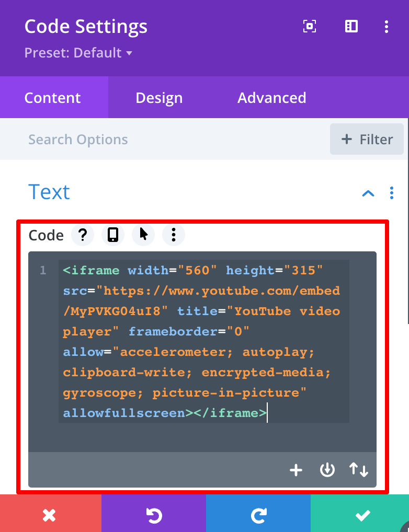The image size is (409, 532).
Task: Click the download import icon in editor footer
Action: pyautogui.click(x=327, y=470)
